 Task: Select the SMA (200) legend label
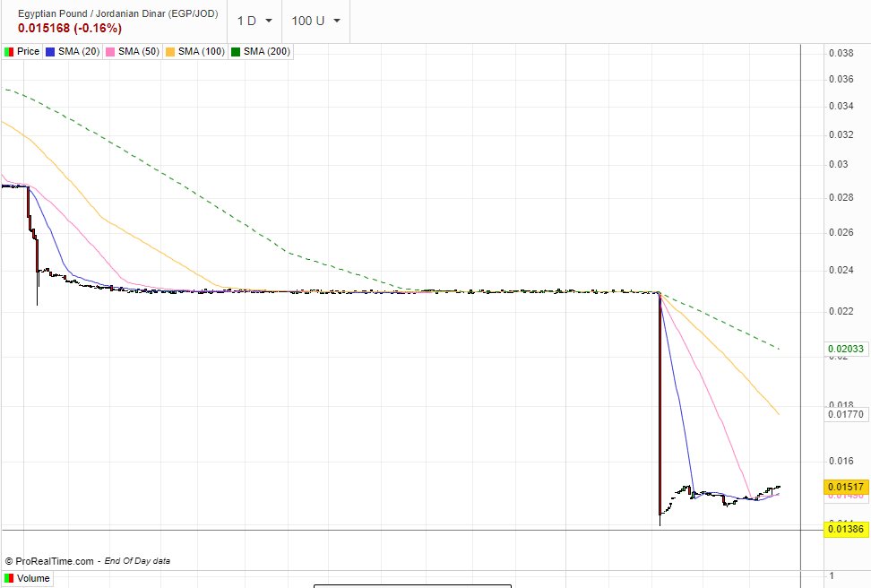click(267, 51)
